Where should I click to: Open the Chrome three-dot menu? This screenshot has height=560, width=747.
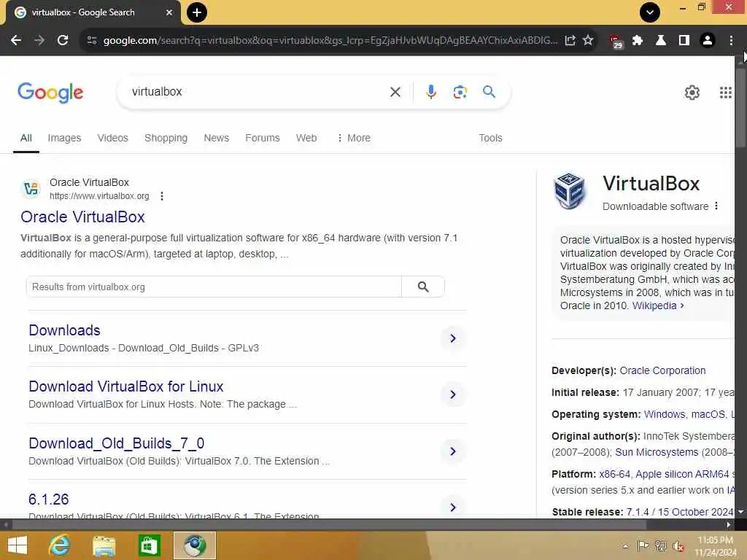(x=731, y=41)
